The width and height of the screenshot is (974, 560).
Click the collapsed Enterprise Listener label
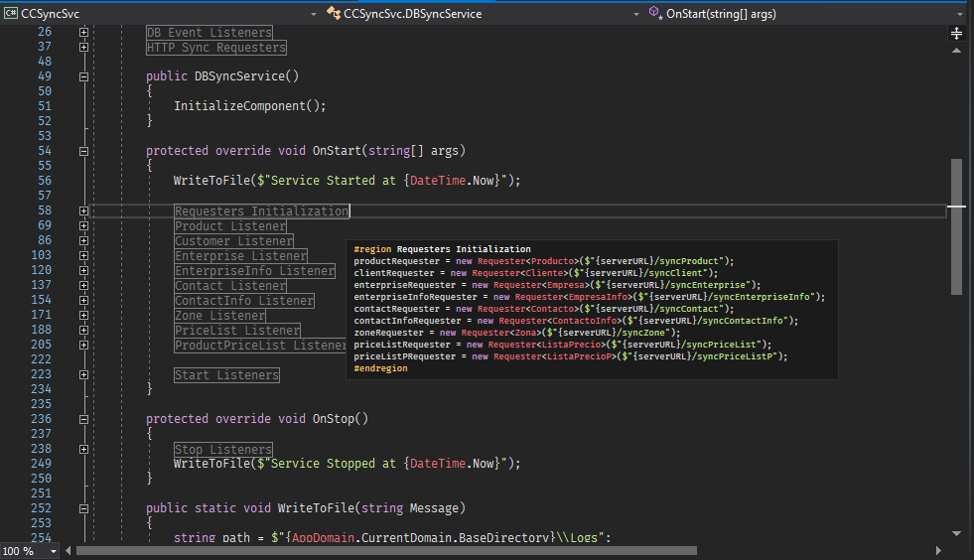pos(241,256)
